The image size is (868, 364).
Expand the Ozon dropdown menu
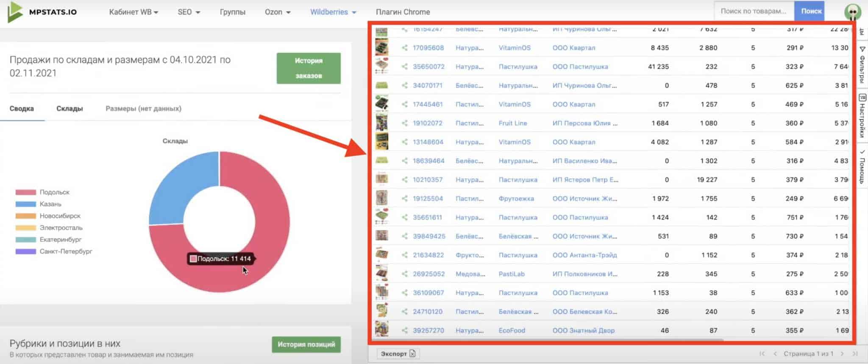point(278,12)
